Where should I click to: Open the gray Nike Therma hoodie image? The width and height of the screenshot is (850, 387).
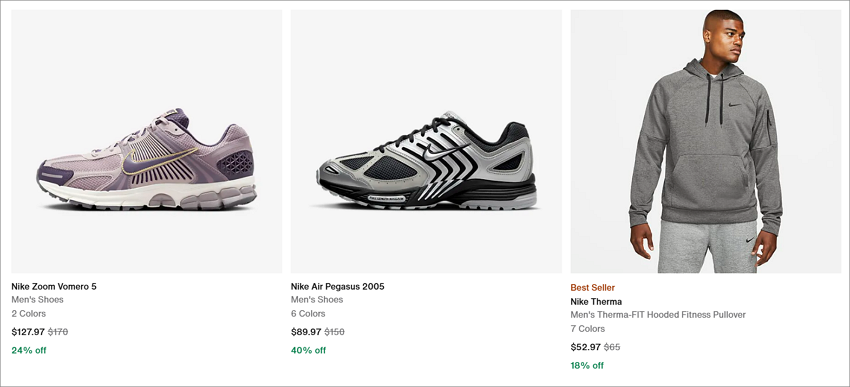pos(706,141)
